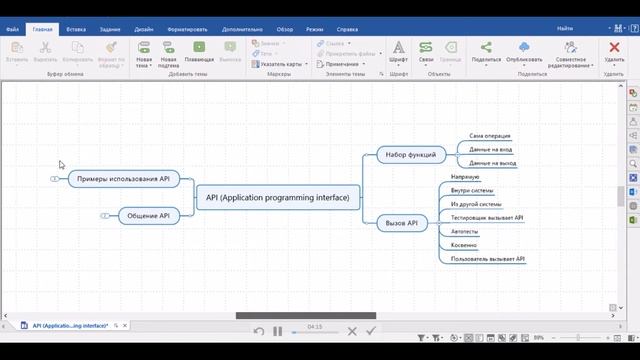640x360 pixels.
Task: Expand the Примеры использования API branch
Action: point(54,179)
